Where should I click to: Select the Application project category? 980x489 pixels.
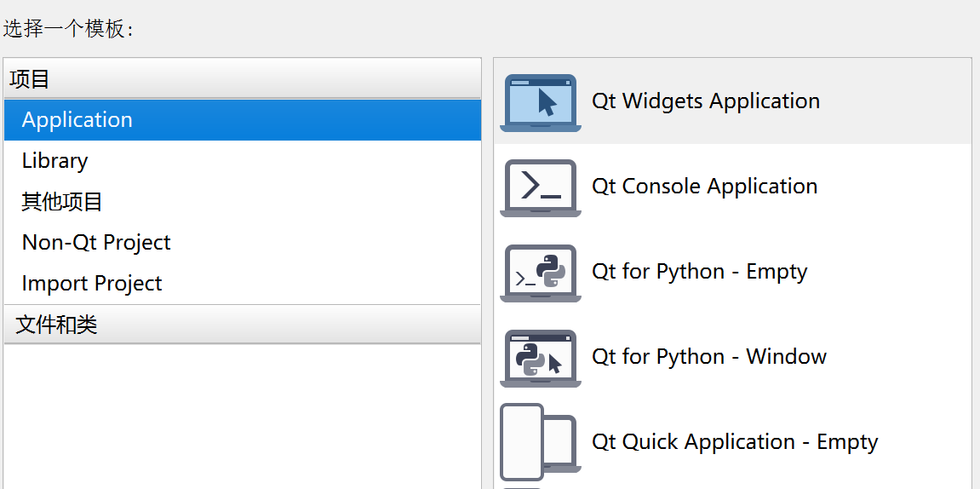pyautogui.click(x=243, y=120)
